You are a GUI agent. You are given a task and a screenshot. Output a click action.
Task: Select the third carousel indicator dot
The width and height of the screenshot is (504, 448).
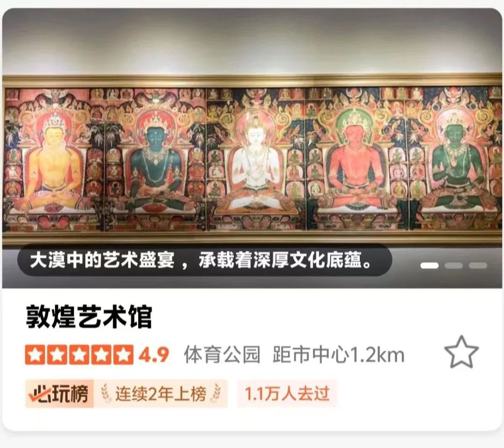478,266
